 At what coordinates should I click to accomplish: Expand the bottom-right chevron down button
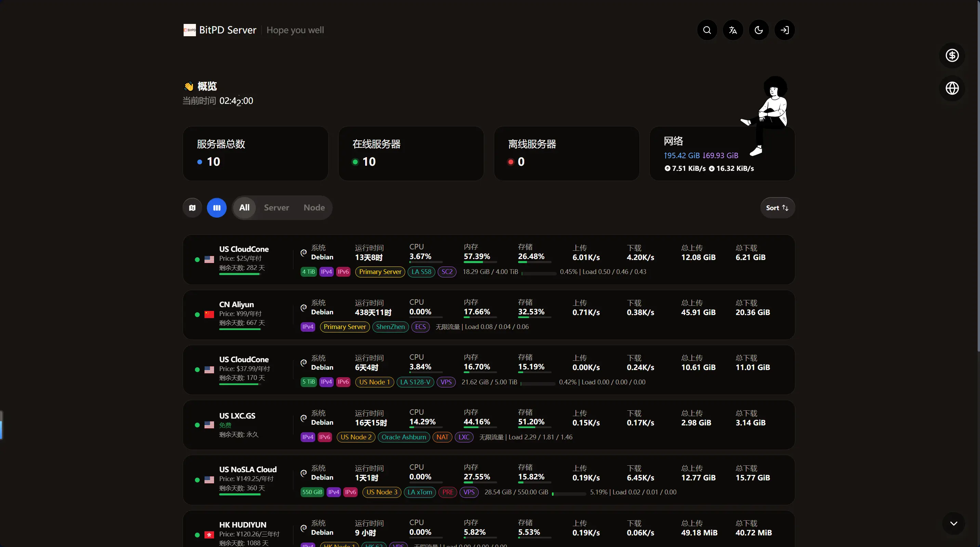point(953,523)
